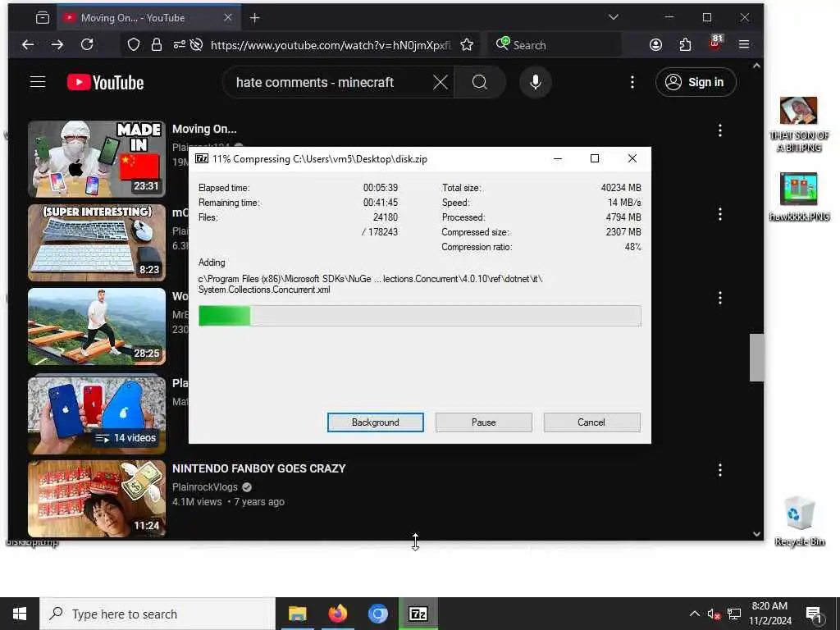This screenshot has width=840, height=630.
Task: Open the network tray icon
Action: pyautogui.click(x=734, y=614)
